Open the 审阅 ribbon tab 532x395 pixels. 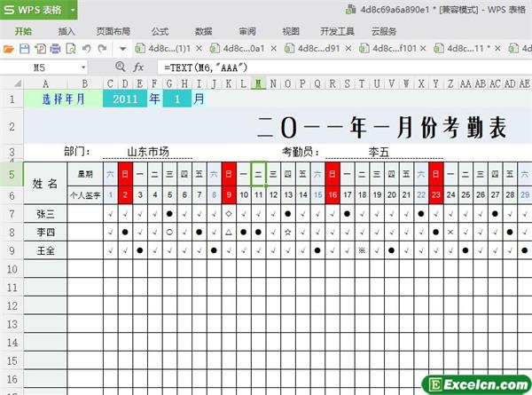pyautogui.click(x=247, y=32)
